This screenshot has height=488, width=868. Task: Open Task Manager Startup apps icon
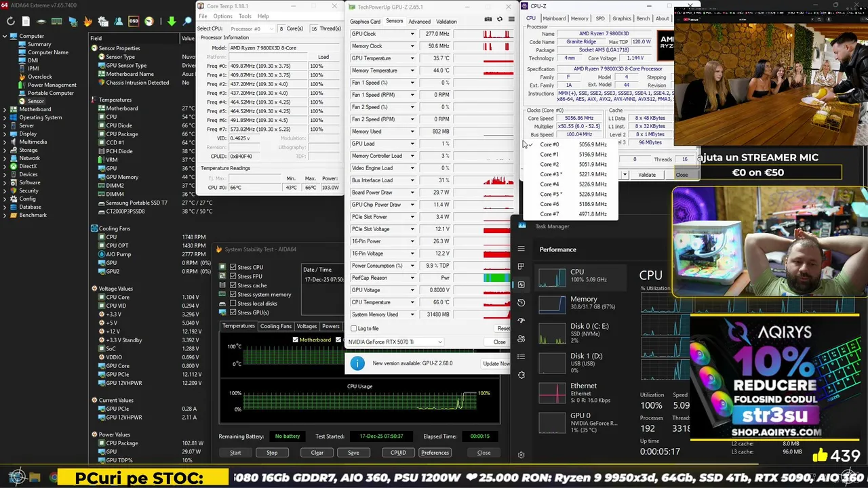[521, 321]
